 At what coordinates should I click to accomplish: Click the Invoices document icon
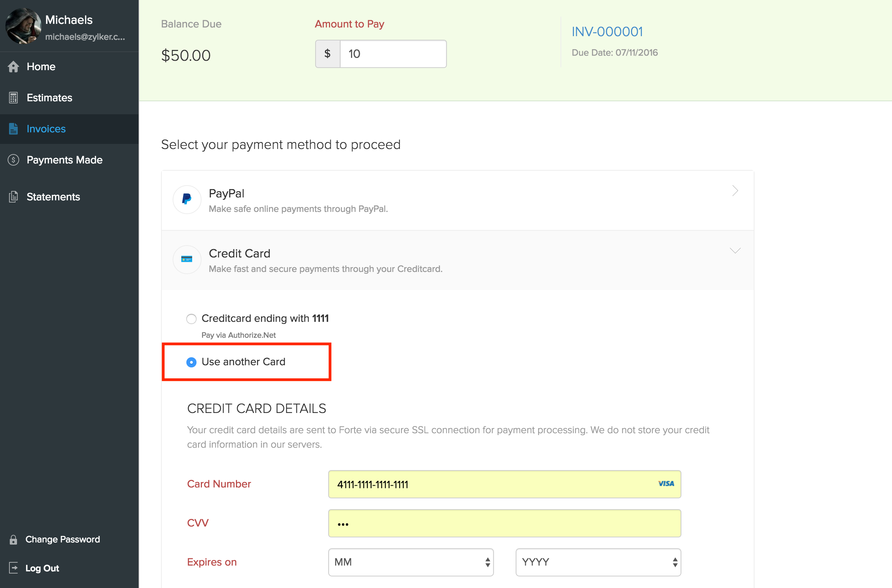13,129
